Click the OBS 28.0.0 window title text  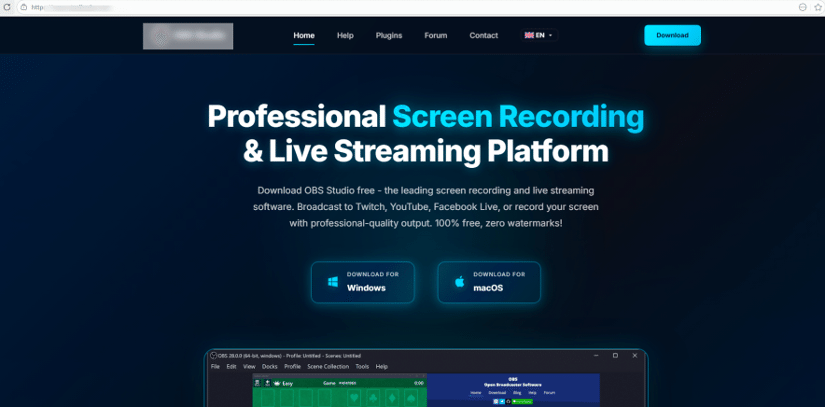[x=290, y=356]
